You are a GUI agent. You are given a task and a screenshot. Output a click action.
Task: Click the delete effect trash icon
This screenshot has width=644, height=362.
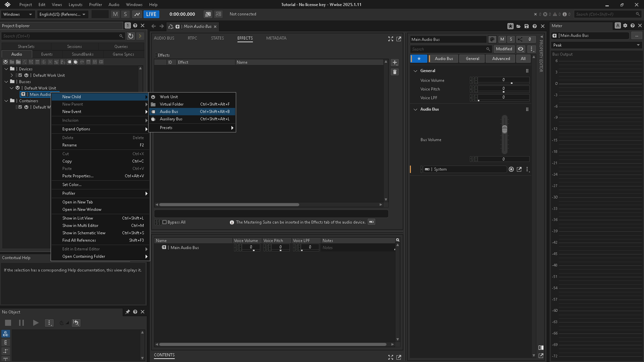[x=395, y=72]
